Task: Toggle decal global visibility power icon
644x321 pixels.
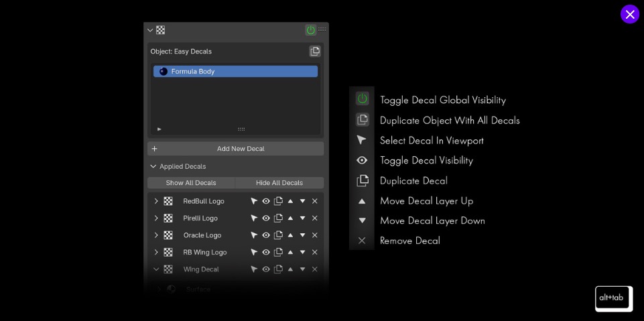Action: point(310,29)
